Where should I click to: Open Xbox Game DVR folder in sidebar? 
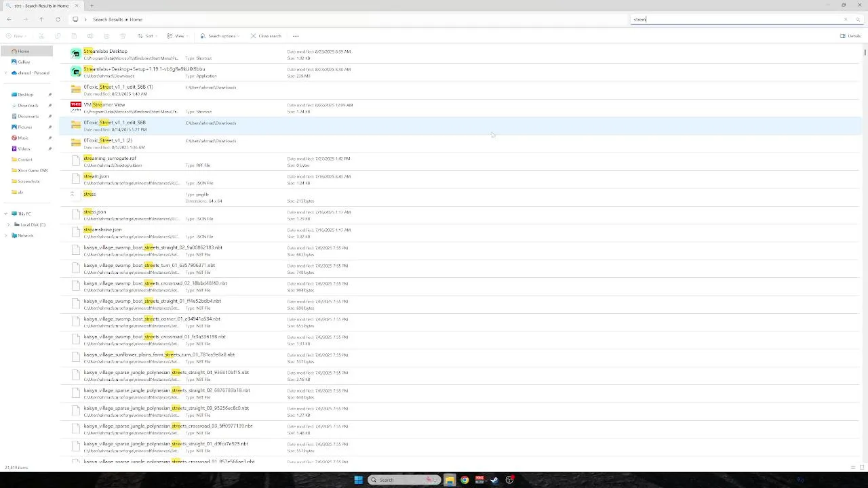click(33, 171)
